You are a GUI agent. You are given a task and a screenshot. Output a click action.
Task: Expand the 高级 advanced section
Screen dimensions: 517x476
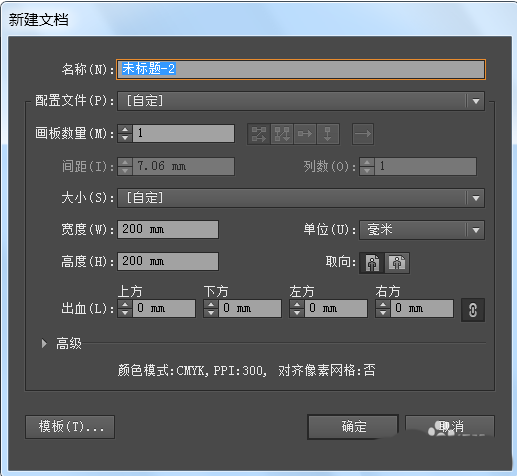[x=44, y=343]
